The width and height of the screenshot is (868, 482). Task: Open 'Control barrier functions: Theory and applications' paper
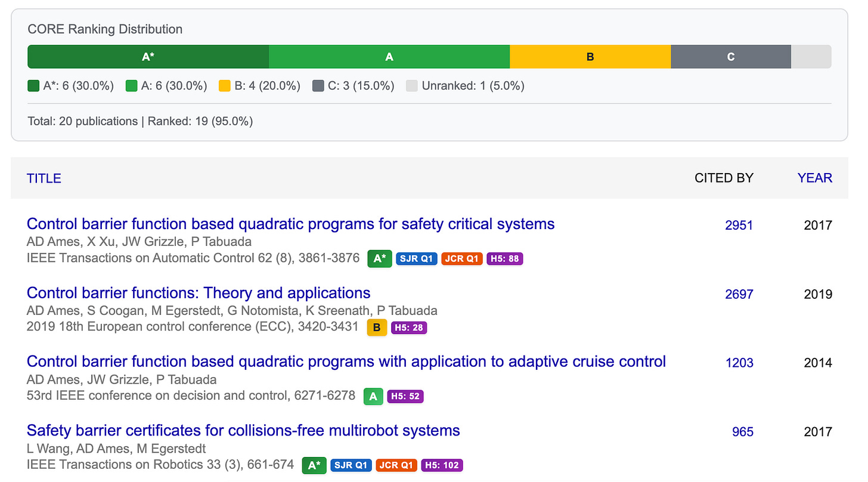coord(199,293)
